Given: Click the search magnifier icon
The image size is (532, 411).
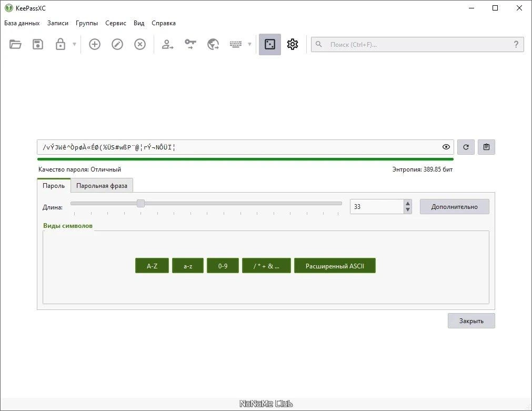Looking at the screenshot, I should (x=318, y=44).
